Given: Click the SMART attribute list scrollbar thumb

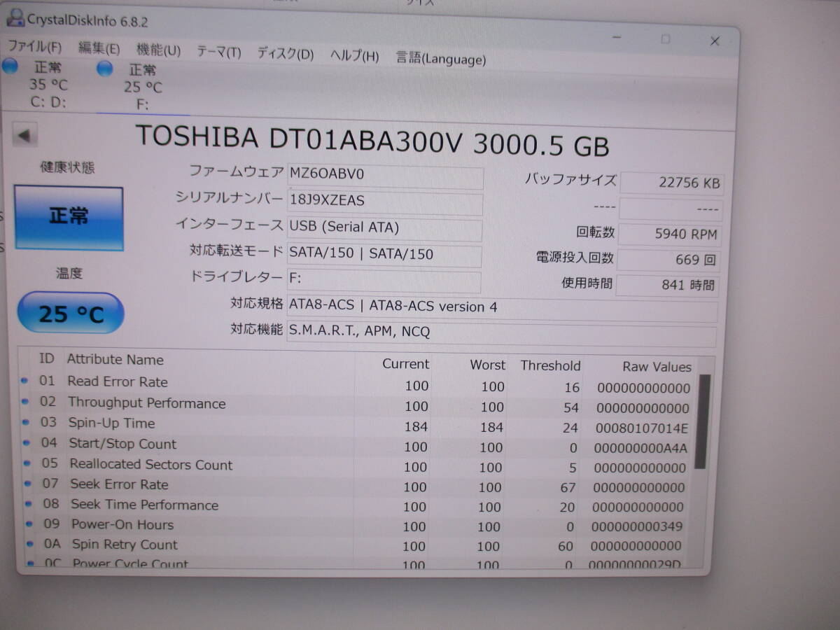Looking at the screenshot, I should [x=703, y=421].
